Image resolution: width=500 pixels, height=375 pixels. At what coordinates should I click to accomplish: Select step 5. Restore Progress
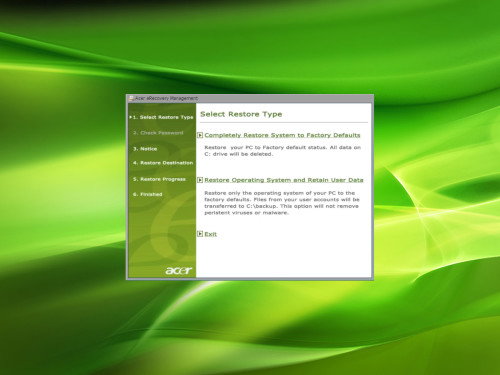tap(159, 179)
